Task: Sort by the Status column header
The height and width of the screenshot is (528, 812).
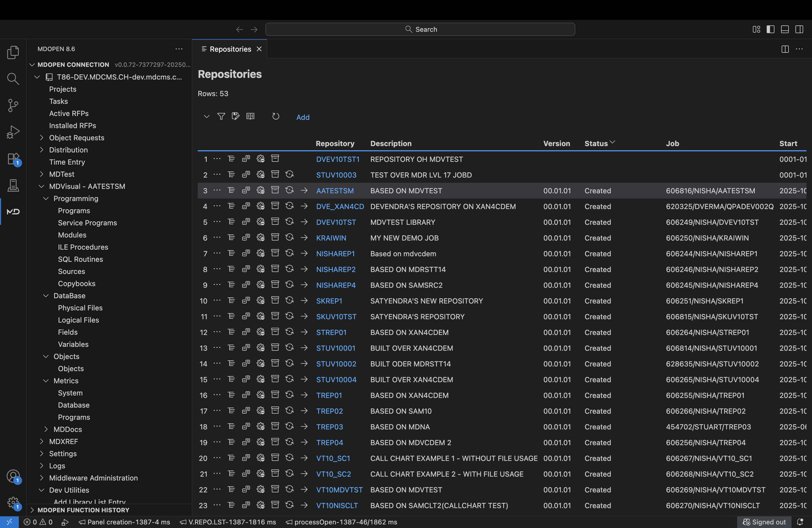Action: pyautogui.click(x=596, y=144)
